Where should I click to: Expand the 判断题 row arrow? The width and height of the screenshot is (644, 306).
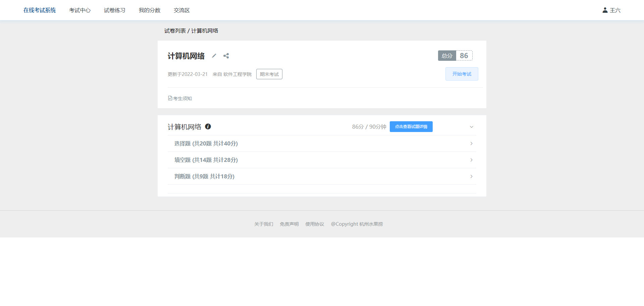click(471, 176)
